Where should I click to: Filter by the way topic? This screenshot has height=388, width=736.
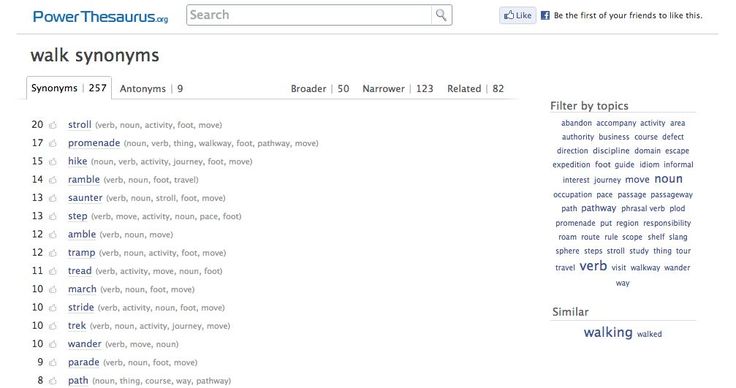tap(623, 283)
